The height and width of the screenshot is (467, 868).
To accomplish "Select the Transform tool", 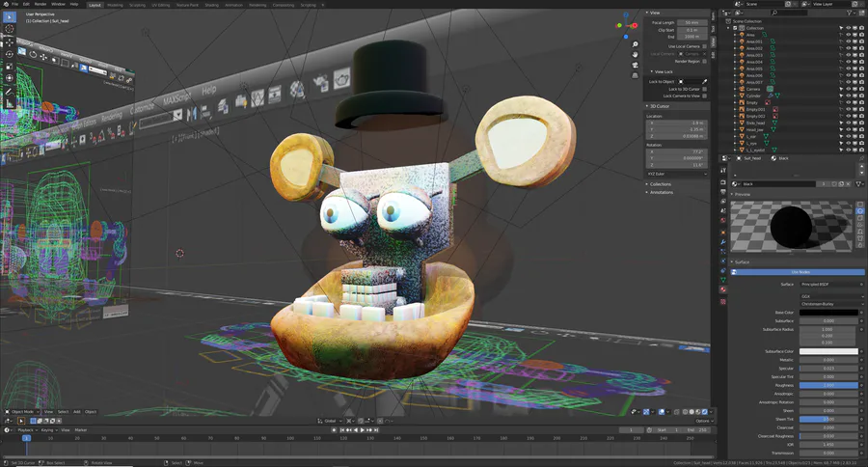I will click(10, 78).
